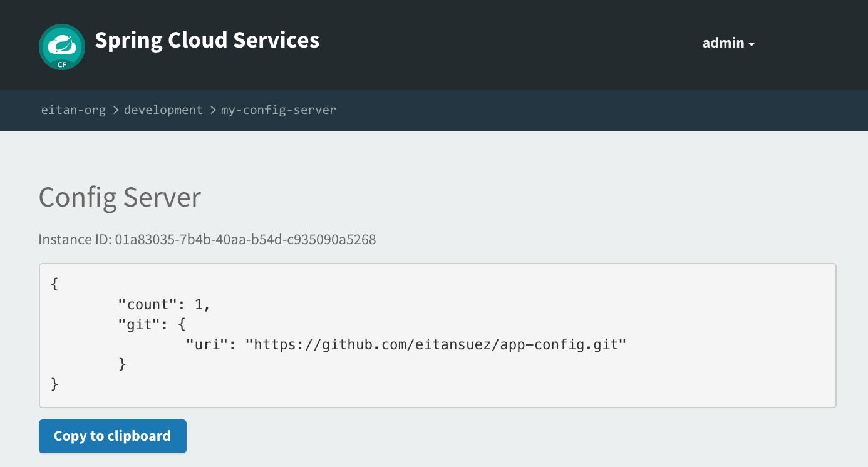Click the "count": 1 line in JSON

(165, 305)
